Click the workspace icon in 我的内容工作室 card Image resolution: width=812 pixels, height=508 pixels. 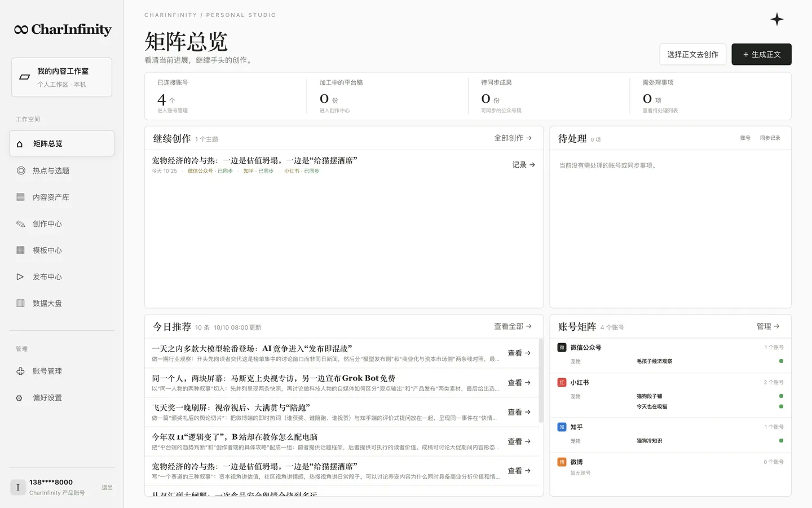[x=25, y=77]
